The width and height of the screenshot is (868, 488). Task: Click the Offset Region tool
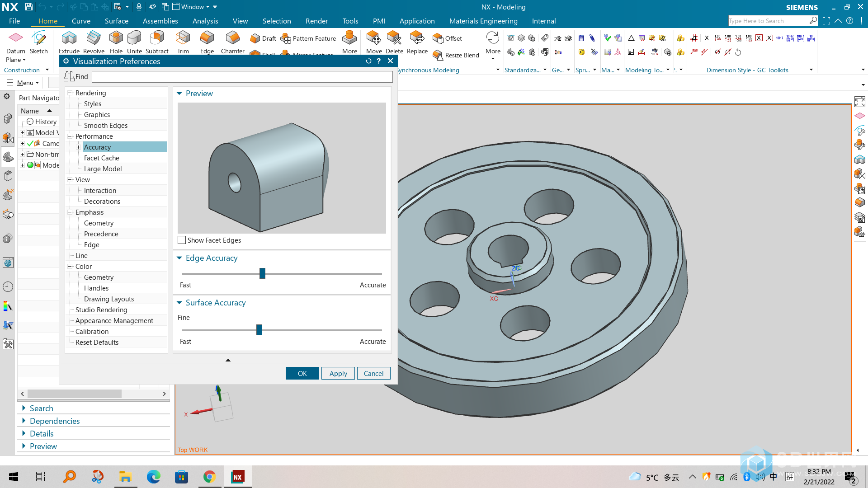447,38
